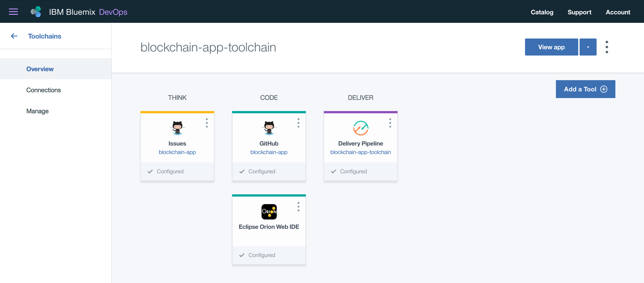Click the Issues card octocat icon

pos(177,128)
